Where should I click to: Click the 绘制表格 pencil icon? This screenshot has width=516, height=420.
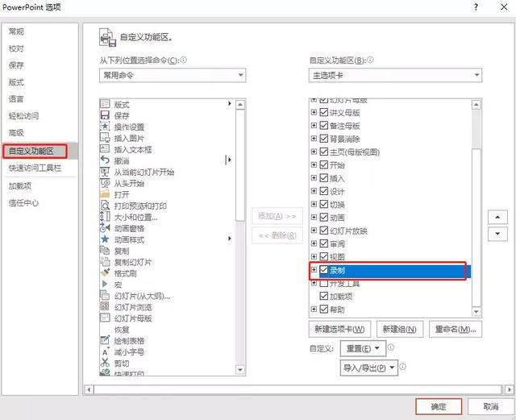point(105,340)
